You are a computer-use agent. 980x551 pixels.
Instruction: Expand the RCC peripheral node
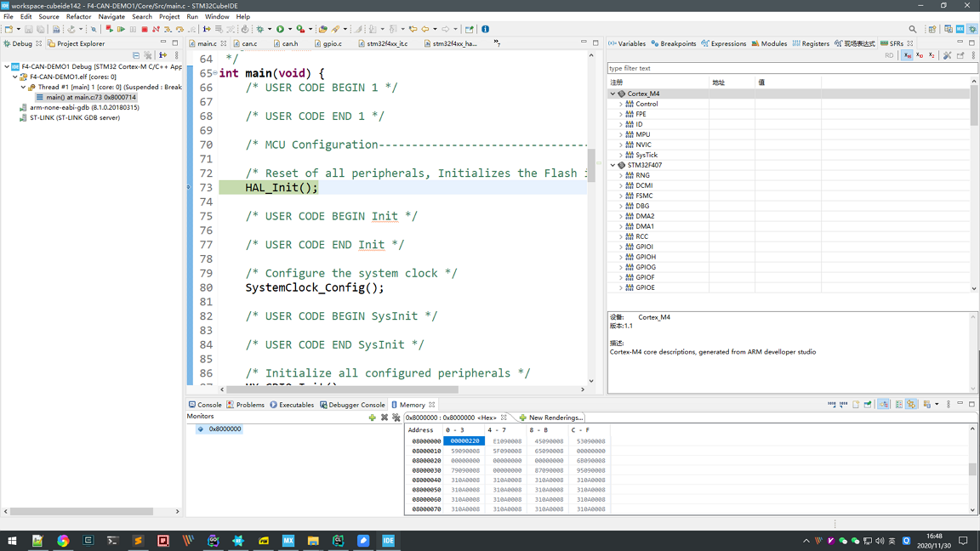[x=621, y=236]
